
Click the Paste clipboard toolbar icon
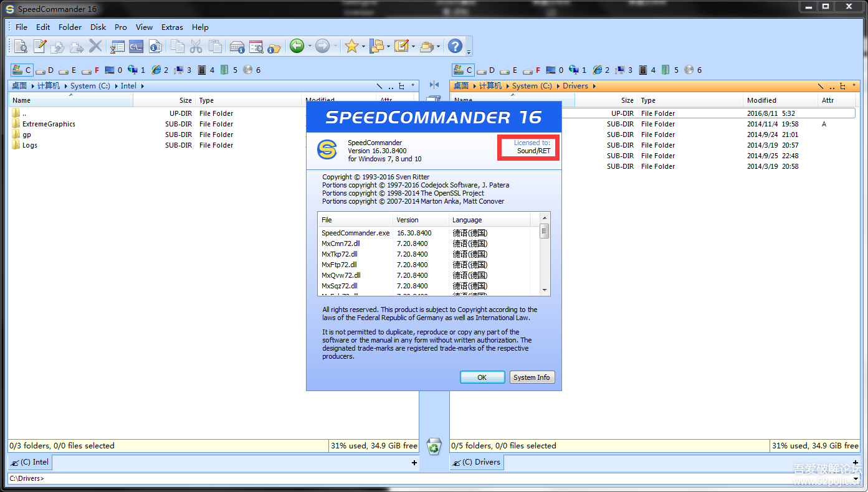[x=215, y=46]
